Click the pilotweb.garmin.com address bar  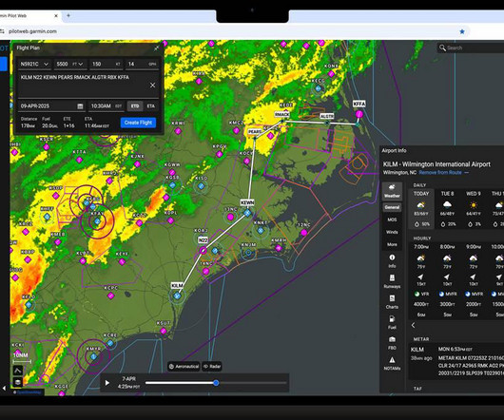point(32,31)
